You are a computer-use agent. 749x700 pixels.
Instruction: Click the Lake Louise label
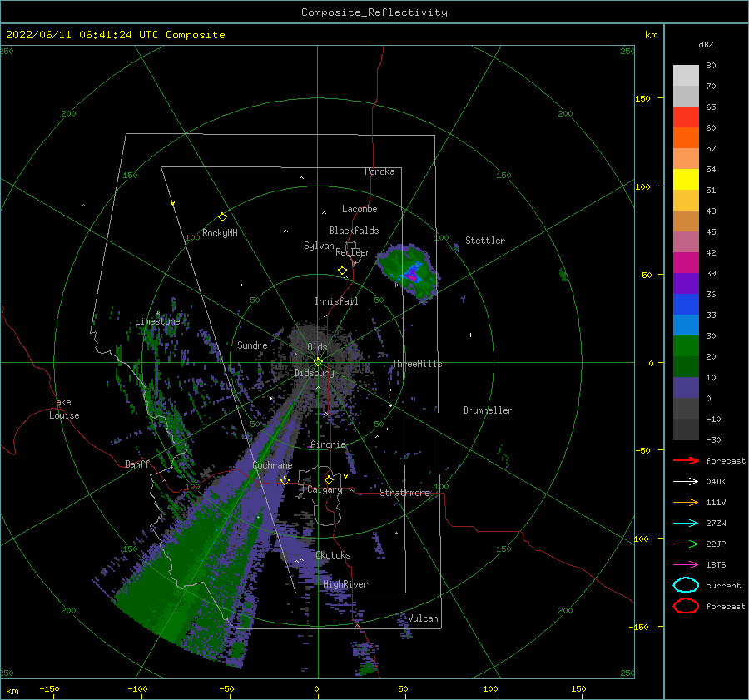coord(64,409)
